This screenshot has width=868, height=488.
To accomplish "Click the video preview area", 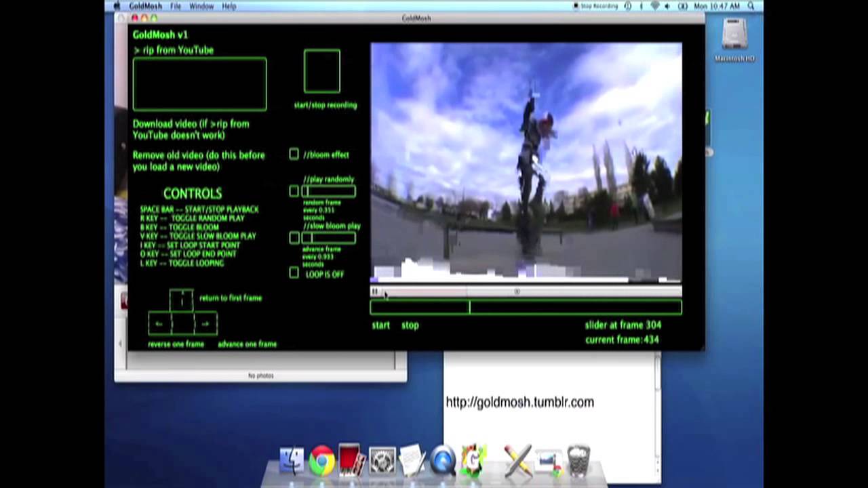I will coord(526,163).
